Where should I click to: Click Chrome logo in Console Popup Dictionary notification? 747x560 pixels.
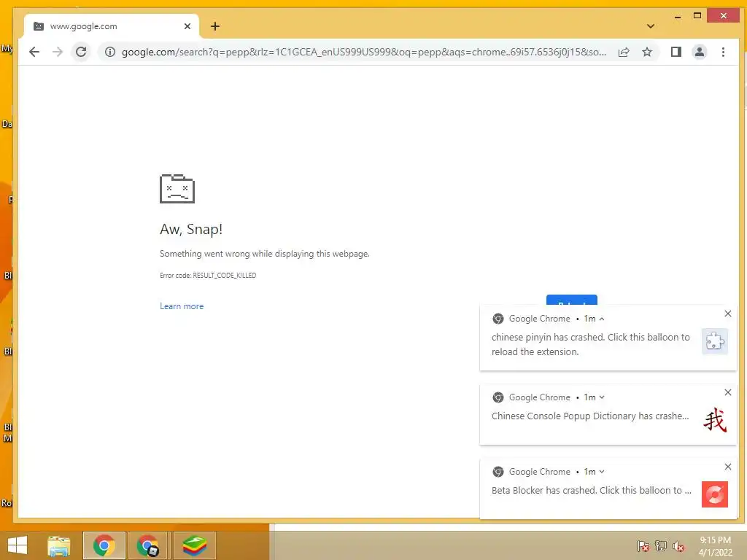tap(498, 397)
